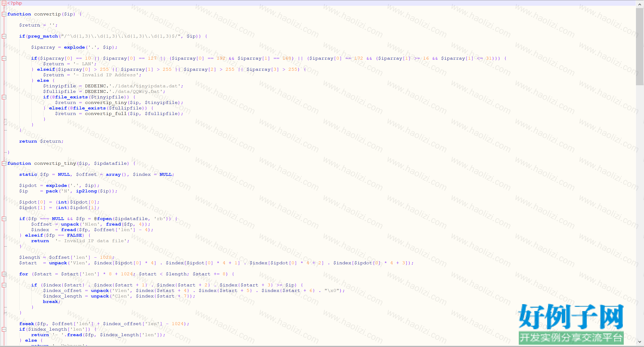Click the '- Invalid IP data file' line
This screenshot has height=347, width=644.
[x=80, y=241]
